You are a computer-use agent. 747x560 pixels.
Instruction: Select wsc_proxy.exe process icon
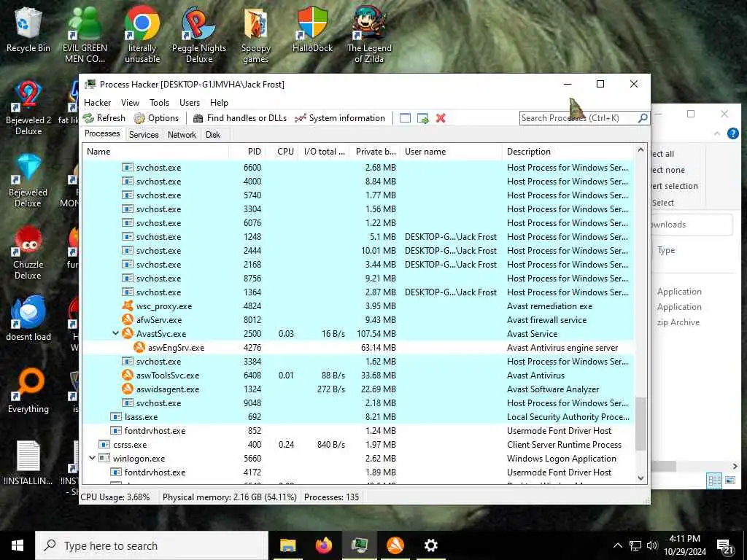[127, 306]
